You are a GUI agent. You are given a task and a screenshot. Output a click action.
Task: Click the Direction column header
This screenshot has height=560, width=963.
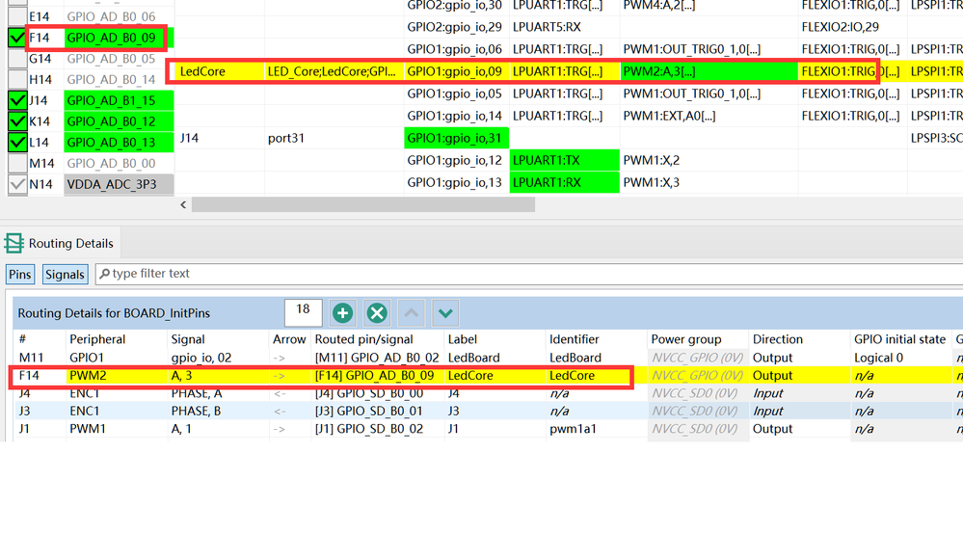point(778,339)
